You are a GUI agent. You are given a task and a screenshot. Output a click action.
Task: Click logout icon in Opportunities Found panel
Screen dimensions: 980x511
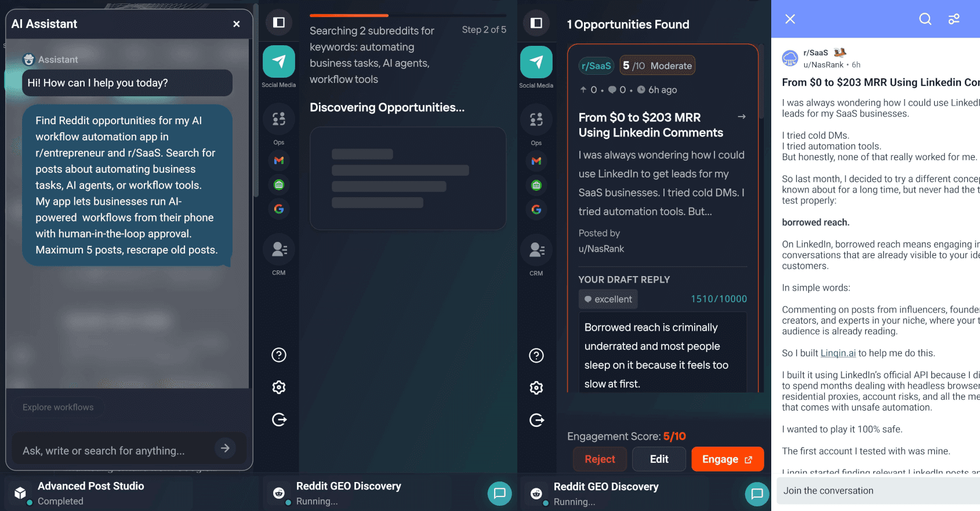pos(536,420)
